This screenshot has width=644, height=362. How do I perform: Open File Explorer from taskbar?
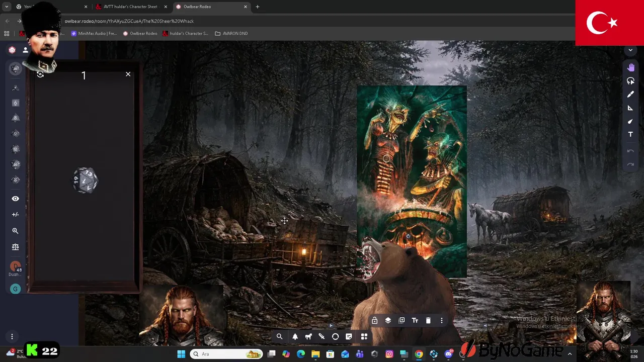tap(315, 354)
